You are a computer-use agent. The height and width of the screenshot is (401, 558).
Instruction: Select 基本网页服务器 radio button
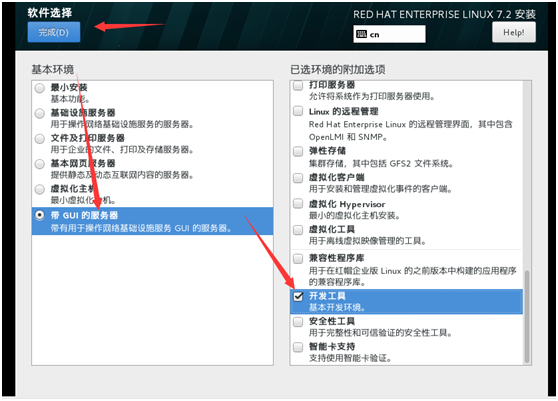40,164
